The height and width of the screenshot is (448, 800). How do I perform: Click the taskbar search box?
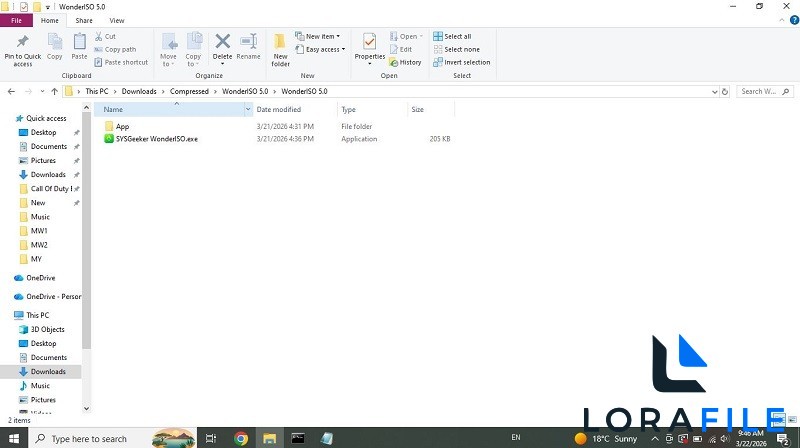click(x=112, y=438)
